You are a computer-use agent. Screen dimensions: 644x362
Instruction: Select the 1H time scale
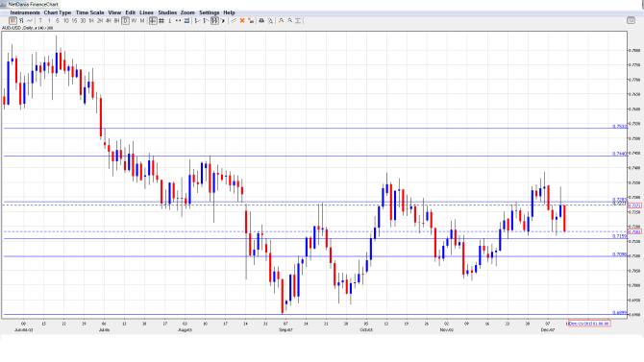coord(91,20)
